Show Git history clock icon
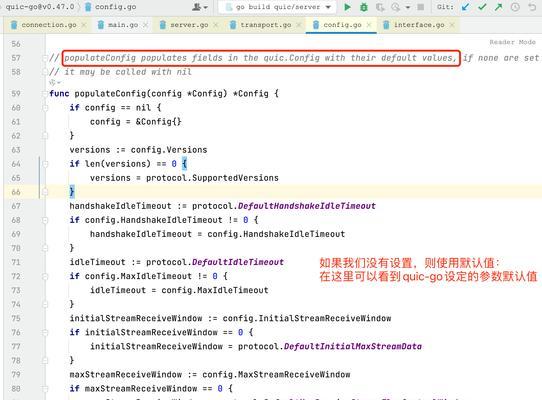The height and width of the screenshot is (400, 542). click(515, 7)
